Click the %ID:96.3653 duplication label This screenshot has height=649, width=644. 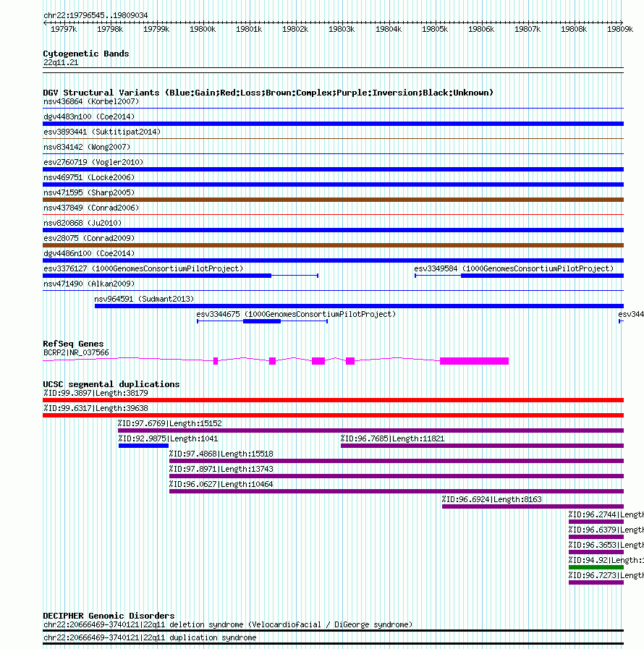606,545
